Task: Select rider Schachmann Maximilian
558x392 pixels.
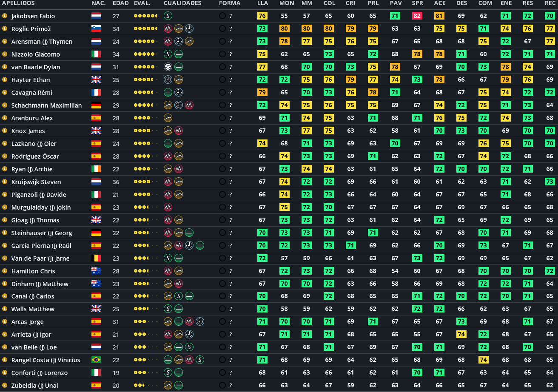Action: point(47,105)
